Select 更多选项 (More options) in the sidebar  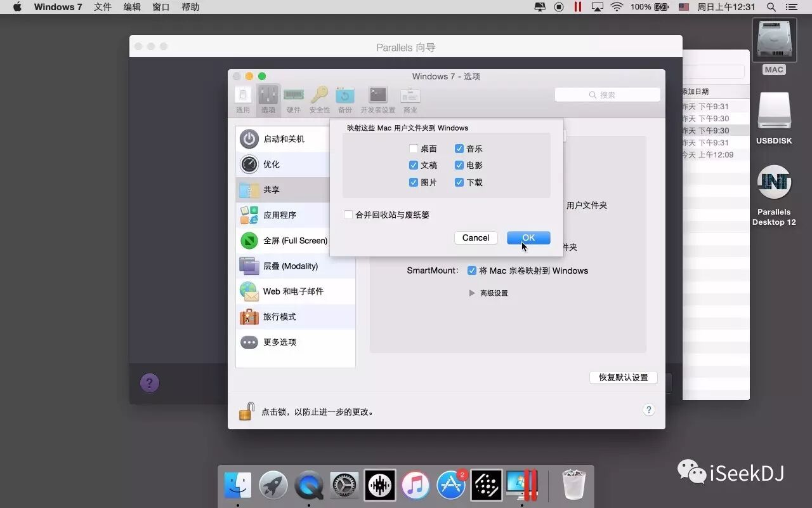point(296,342)
